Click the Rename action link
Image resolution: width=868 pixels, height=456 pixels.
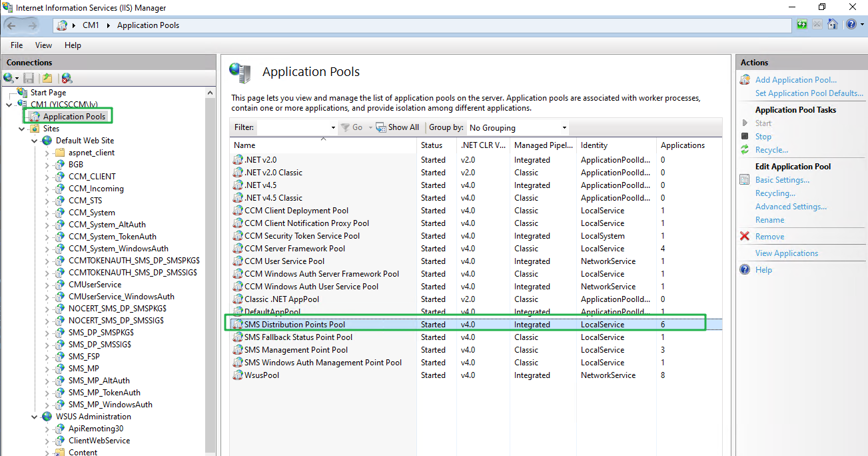[769, 220]
